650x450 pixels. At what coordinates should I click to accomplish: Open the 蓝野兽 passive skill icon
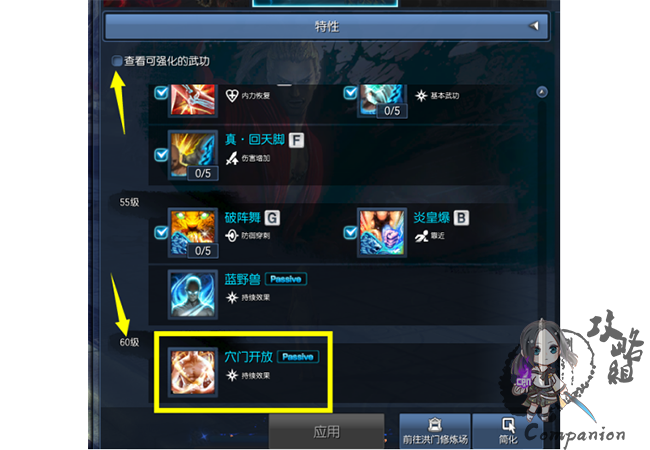pos(193,295)
